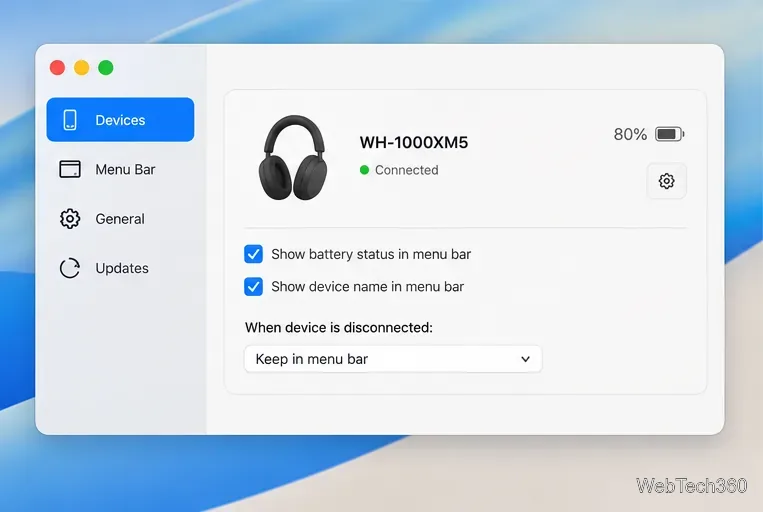The image size is (763, 512).
Task: Maximize the window with green button
Action: (x=106, y=68)
